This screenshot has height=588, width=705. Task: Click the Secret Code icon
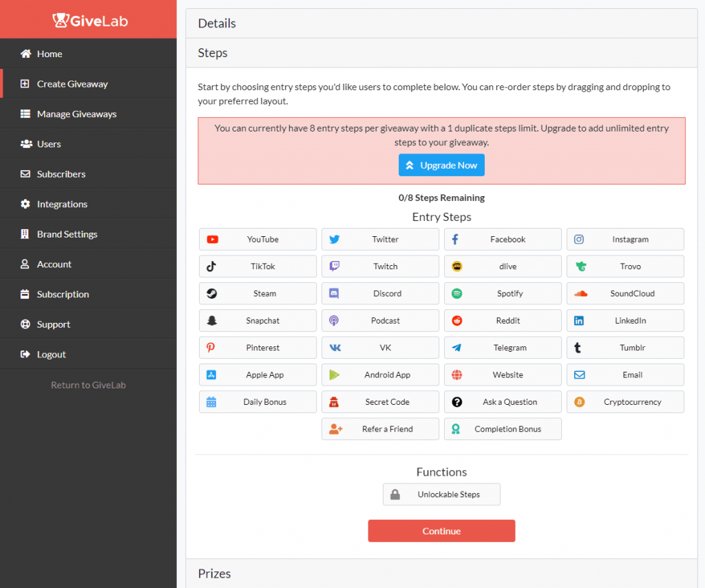pos(335,402)
